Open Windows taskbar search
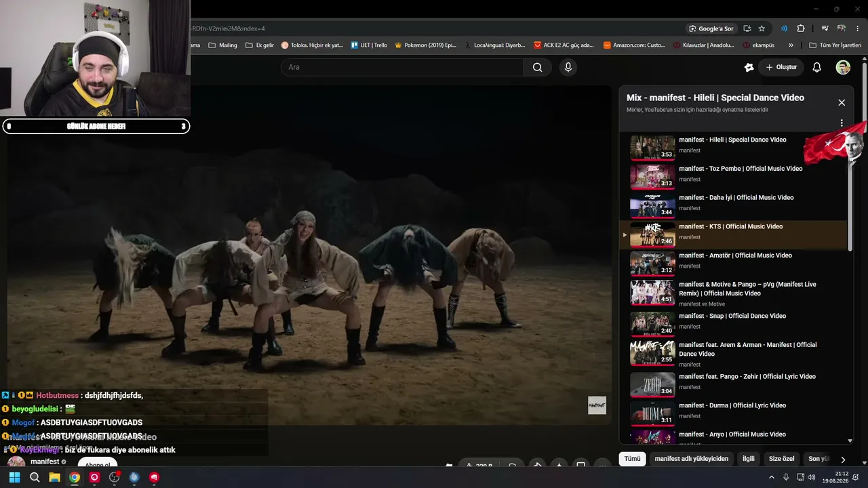This screenshot has height=488, width=868. click(35, 477)
